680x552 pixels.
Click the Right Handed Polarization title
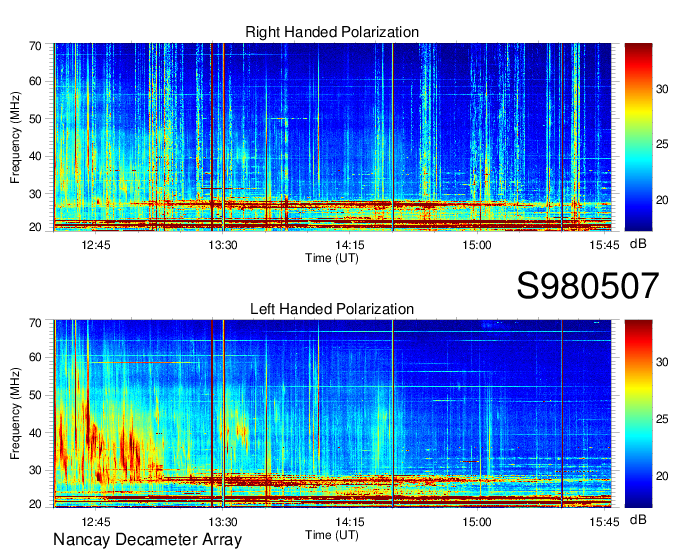332,32
